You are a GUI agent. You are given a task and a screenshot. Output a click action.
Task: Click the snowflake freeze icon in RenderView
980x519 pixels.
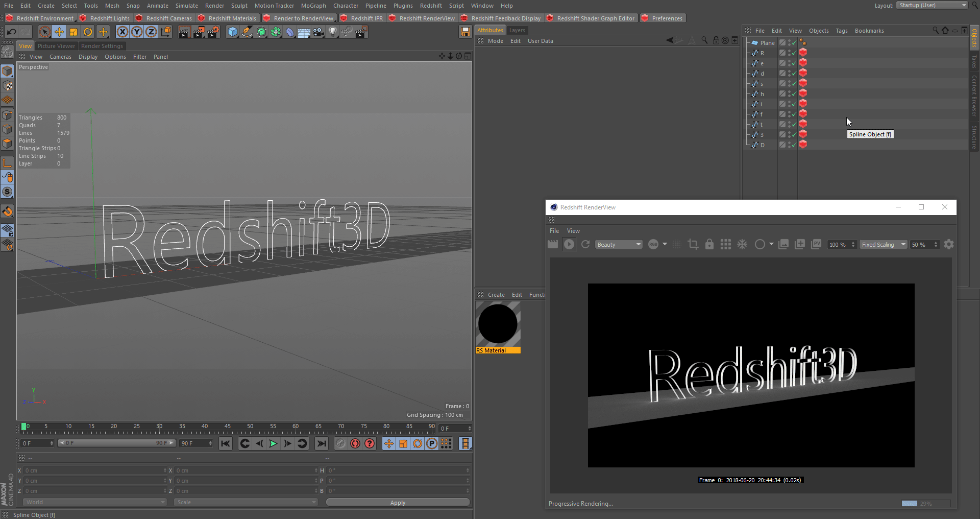click(x=742, y=245)
